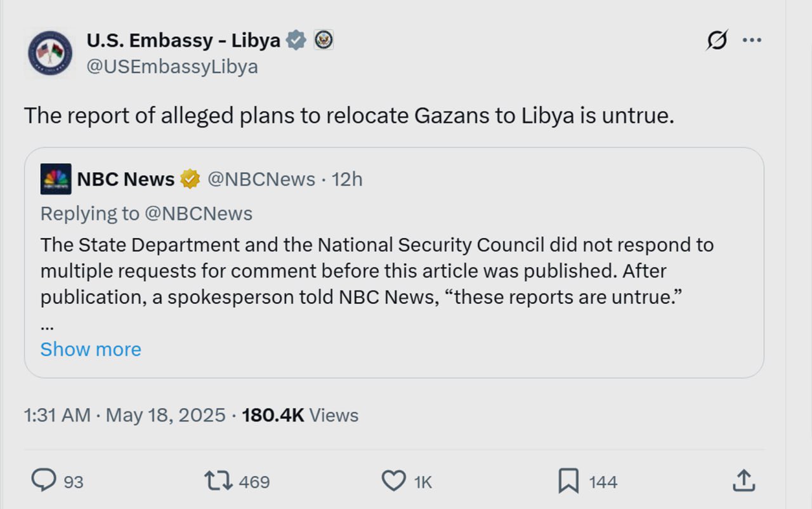Like the tweet with the heart icon
812x509 pixels.
tap(393, 480)
